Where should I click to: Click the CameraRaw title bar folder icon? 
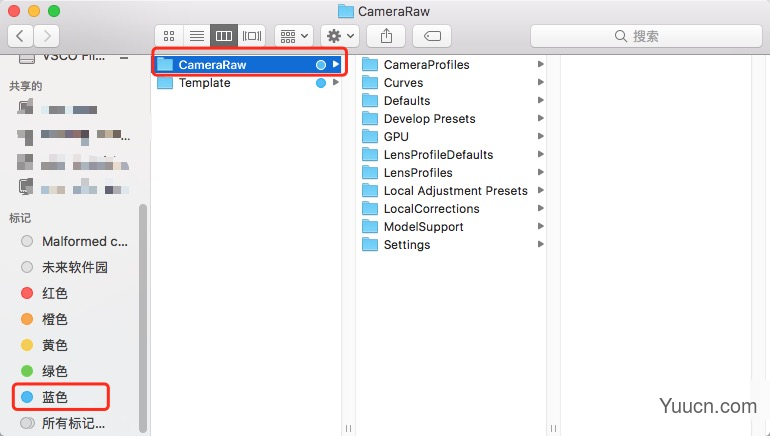point(346,11)
